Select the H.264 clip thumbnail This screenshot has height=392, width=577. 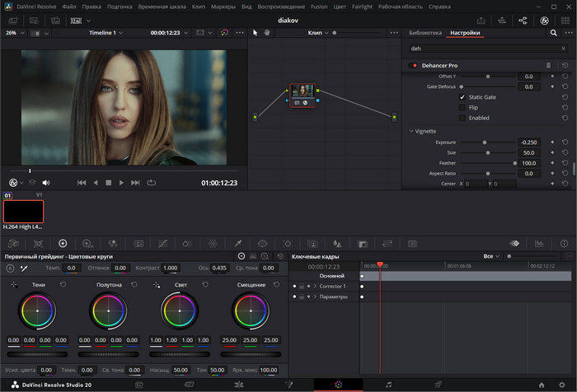[x=23, y=211]
